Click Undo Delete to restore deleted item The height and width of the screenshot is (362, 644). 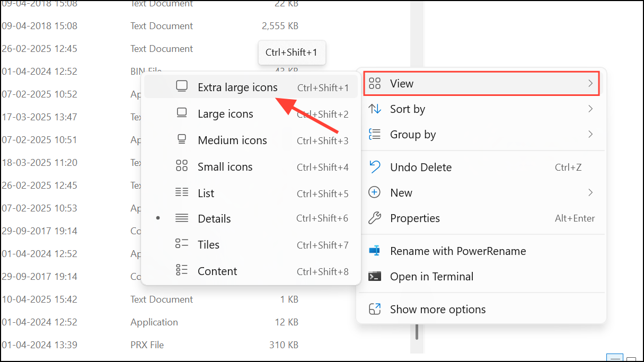(x=421, y=167)
